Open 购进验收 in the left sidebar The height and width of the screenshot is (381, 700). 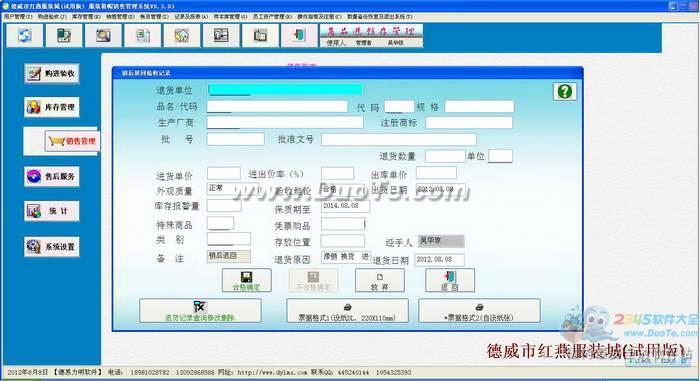[52, 73]
